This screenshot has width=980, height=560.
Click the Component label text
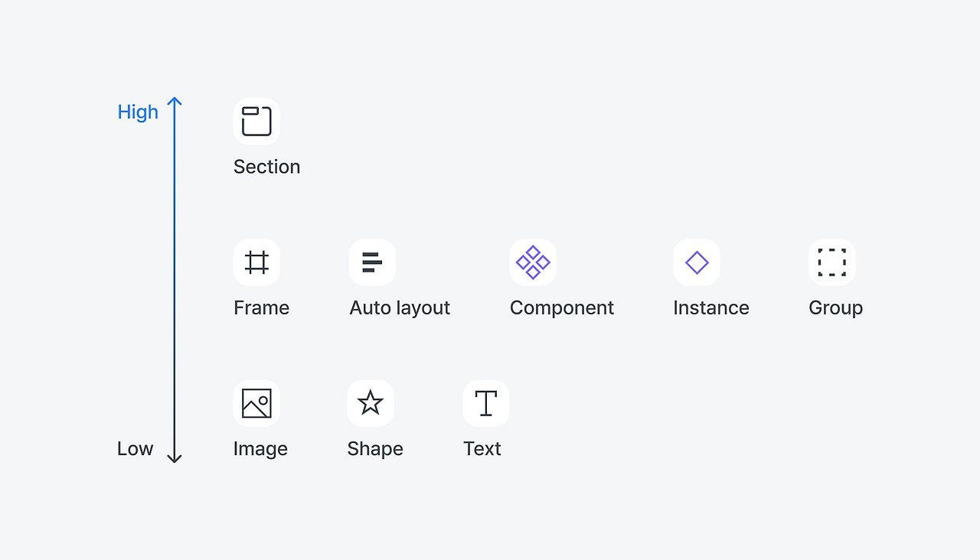coord(562,308)
